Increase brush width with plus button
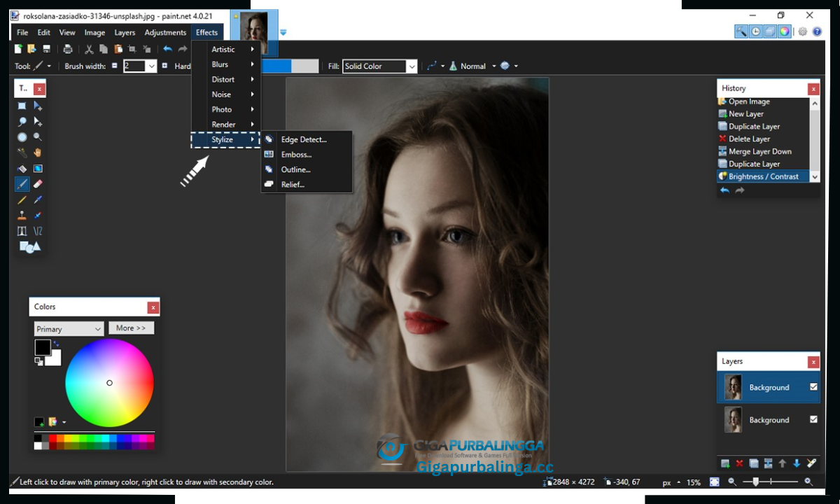 click(x=164, y=66)
